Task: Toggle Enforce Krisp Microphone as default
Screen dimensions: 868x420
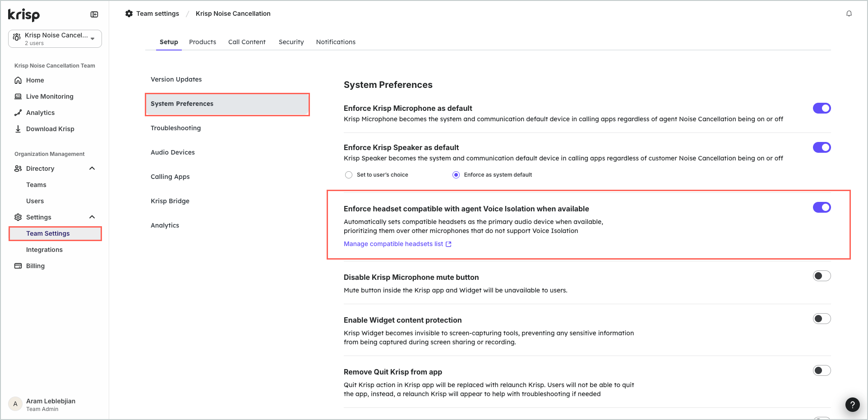Action: 822,108
